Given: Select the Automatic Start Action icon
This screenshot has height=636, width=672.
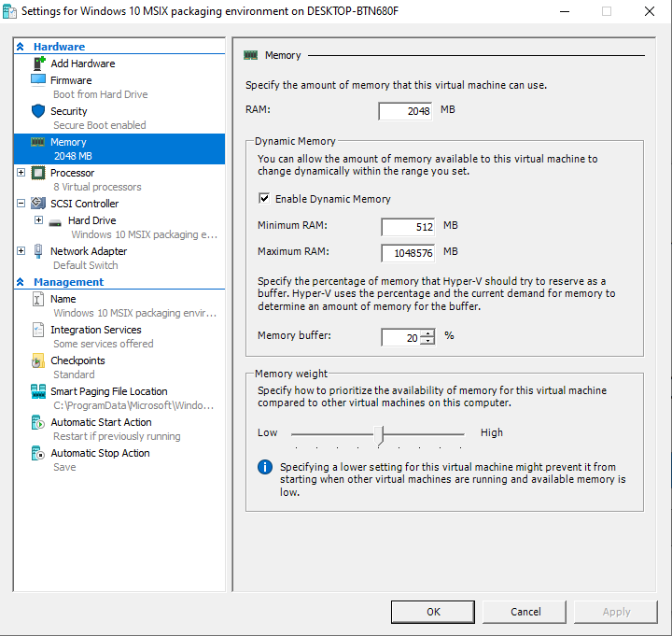Looking at the screenshot, I should 38,422.
